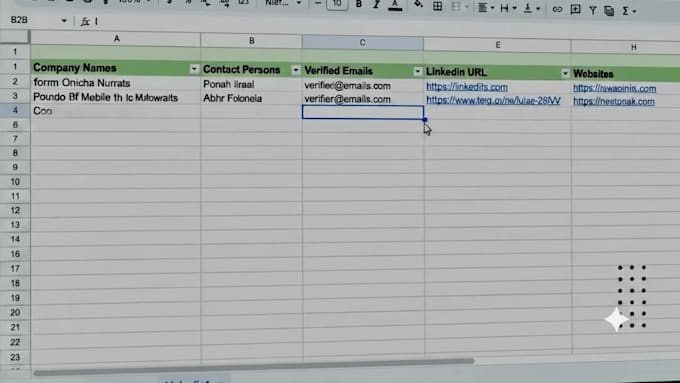680x383 pixels.
Task: Click the merge cells icon
Action: [456, 7]
